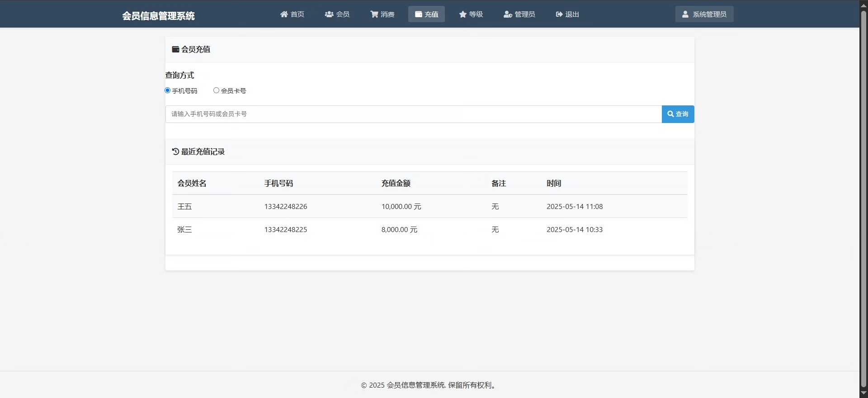Click the wallet recharge icon in navbar

419,14
